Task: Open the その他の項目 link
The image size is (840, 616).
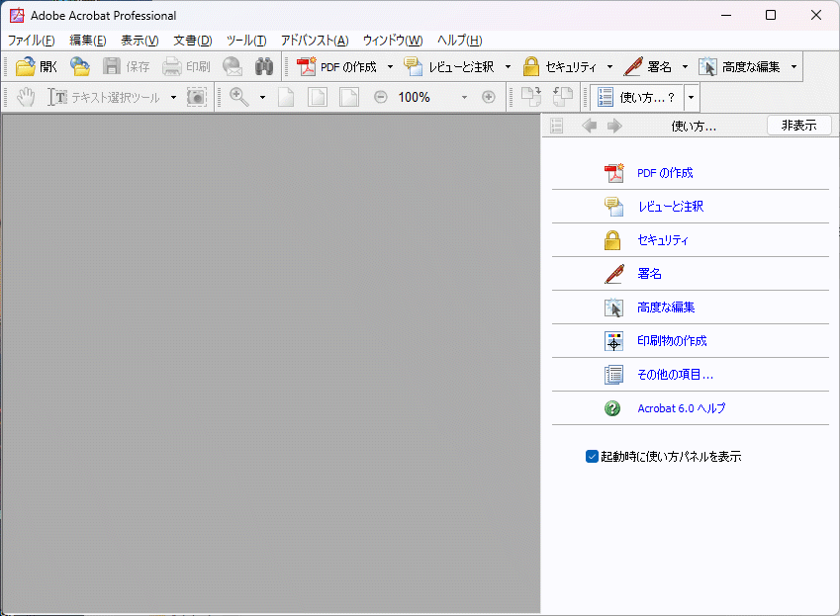Action: (x=675, y=375)
